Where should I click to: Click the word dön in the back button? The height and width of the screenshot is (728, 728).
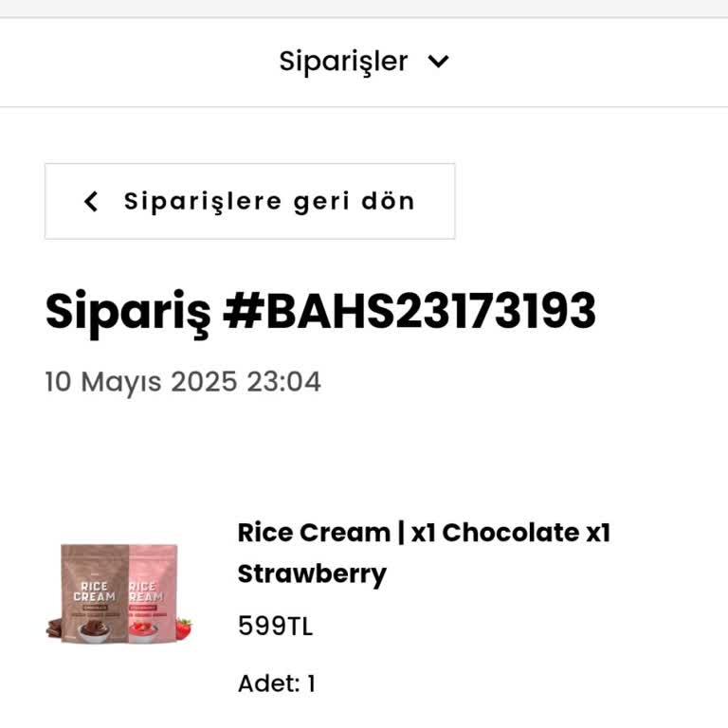coord(388,201)
